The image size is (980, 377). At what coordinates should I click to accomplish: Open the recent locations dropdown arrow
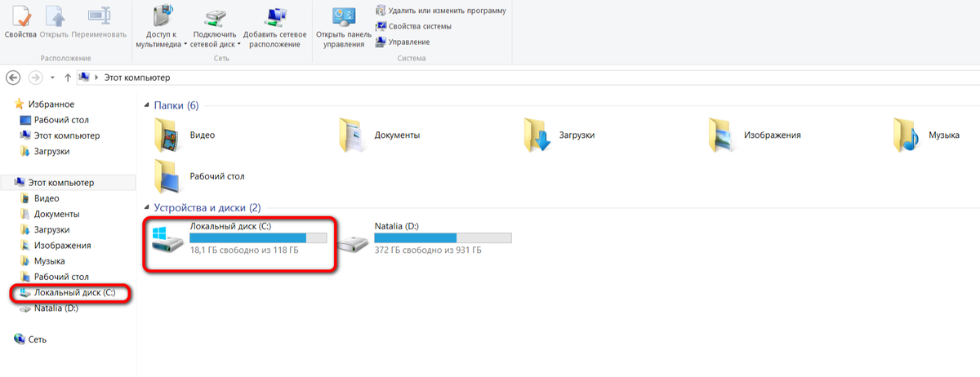point(53,77)
